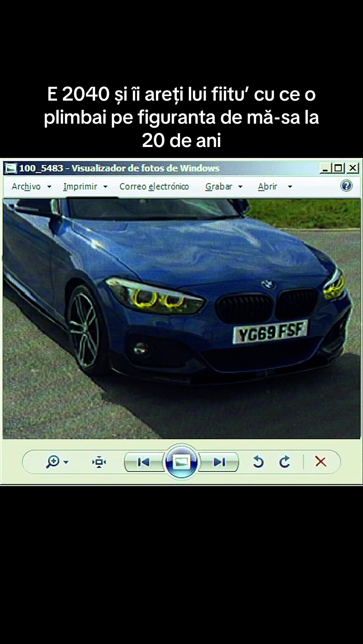The width and height of the screenshot is (363, 644).
Task: Click Correo electrónico button
Action: click(154, 187)
